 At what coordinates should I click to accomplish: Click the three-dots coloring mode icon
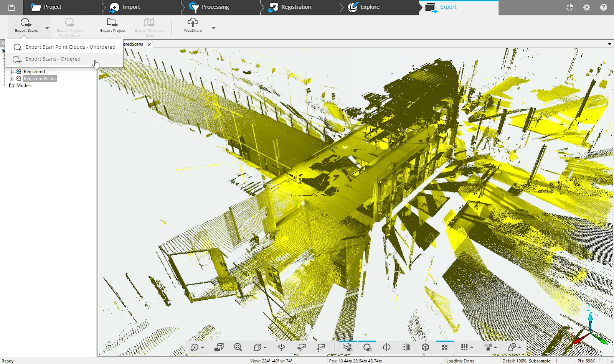[488, 347]
